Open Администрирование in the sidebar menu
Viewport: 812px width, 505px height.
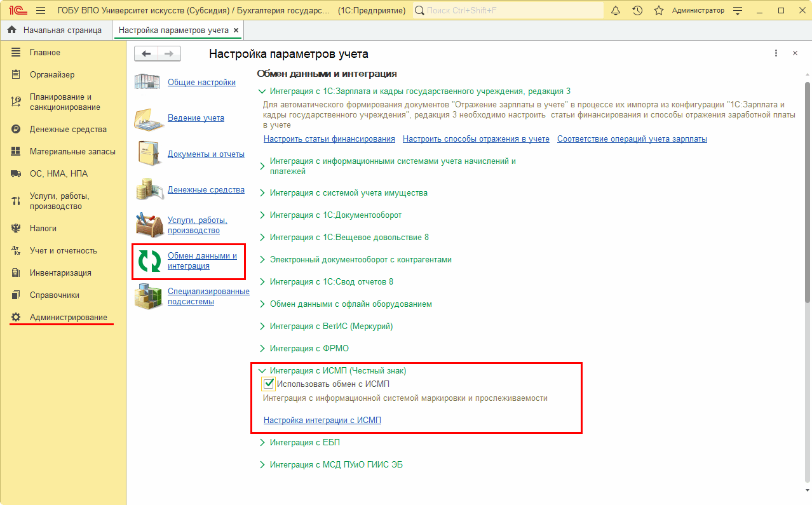point(68,318)
